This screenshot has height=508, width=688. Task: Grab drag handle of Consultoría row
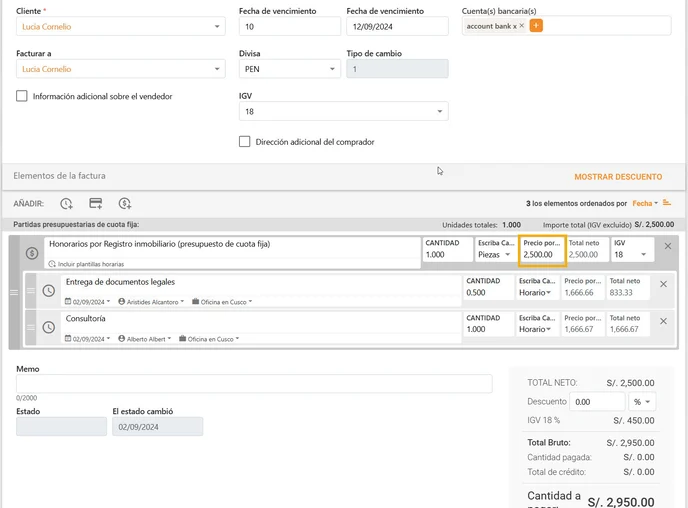pos(31,327)
